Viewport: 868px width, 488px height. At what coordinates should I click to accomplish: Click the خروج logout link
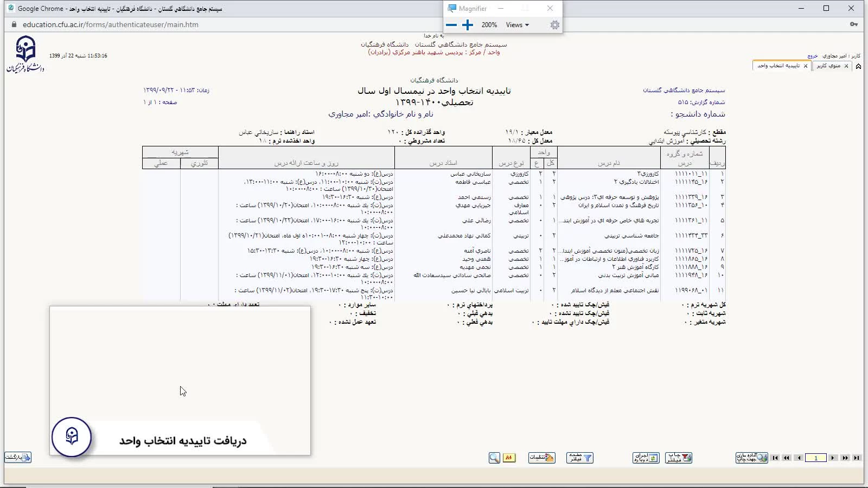point(812,56)
